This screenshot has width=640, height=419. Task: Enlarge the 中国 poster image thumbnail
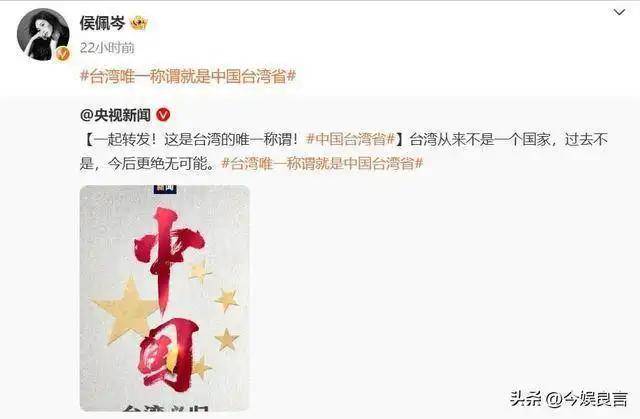pos(164,298)
